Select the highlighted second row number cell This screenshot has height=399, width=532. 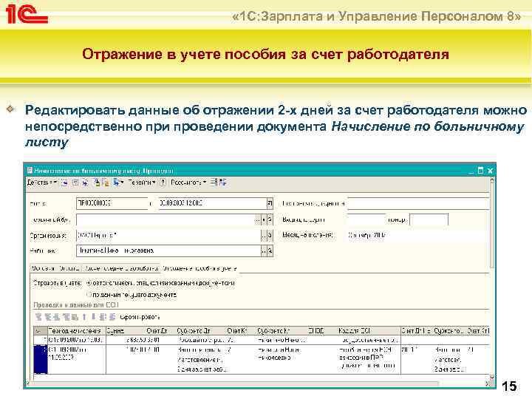coord(41,359)
